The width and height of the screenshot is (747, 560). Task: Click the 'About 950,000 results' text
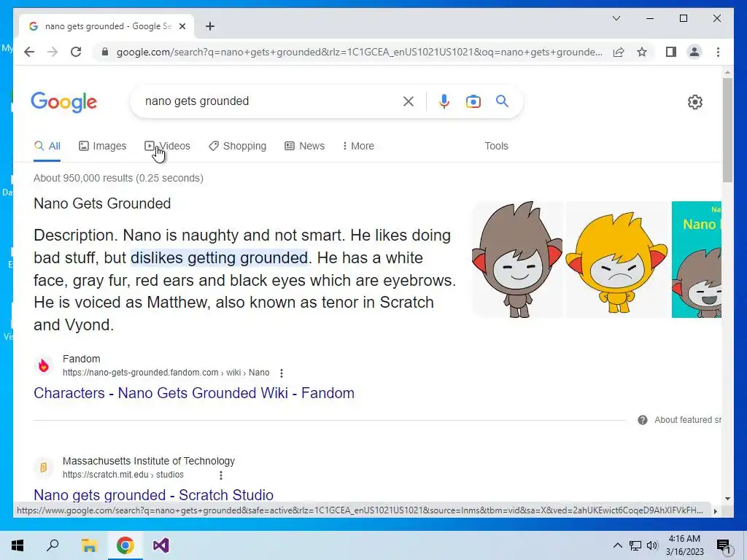[118, 178]
